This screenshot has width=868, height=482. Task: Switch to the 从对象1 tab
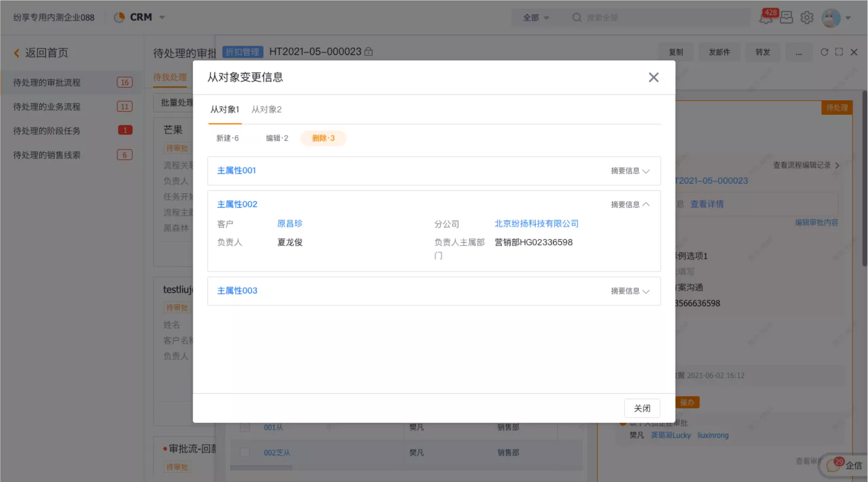[225, 110]
